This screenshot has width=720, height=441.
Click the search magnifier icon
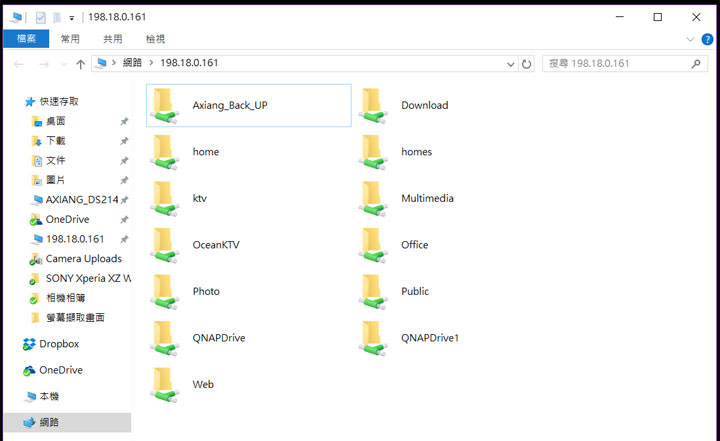[696, 64]
